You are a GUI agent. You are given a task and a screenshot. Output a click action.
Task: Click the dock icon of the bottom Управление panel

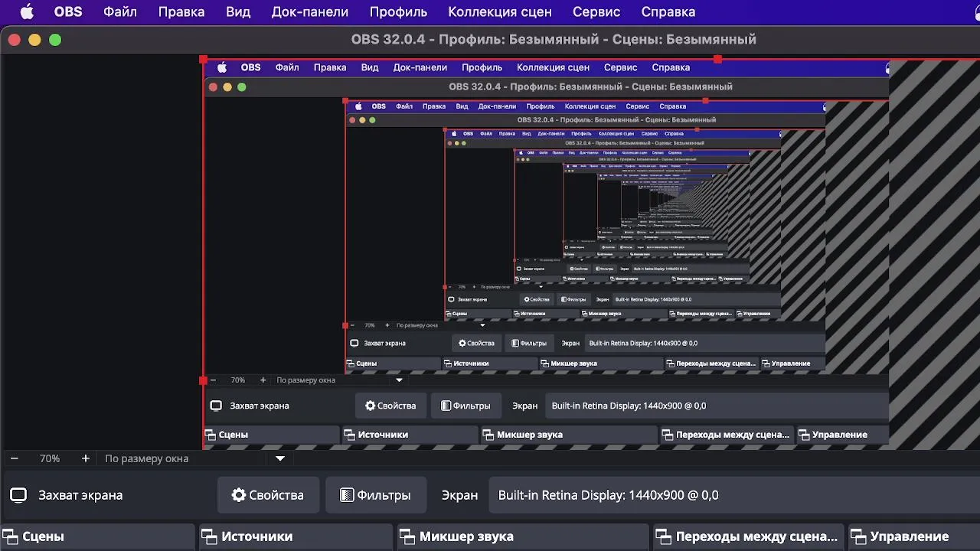coord(858,536)
